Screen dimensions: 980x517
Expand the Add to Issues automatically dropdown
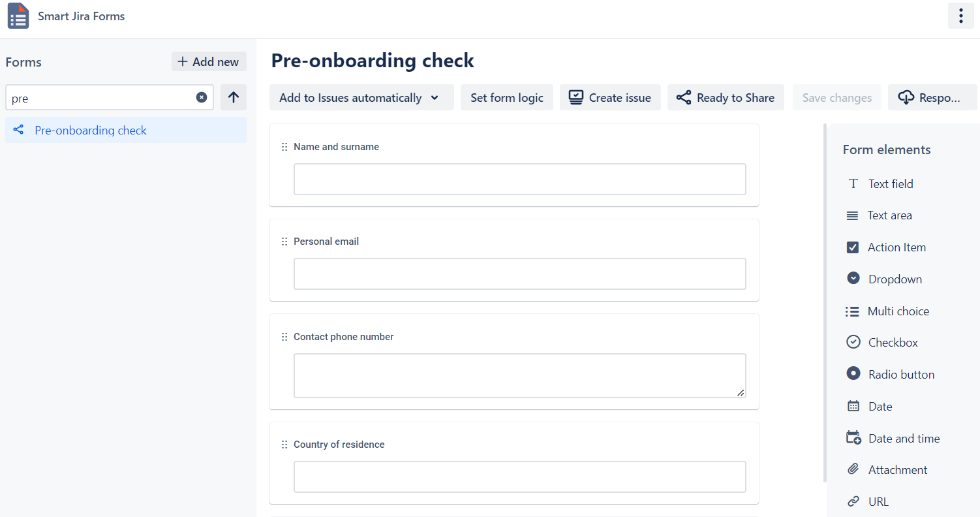[x=361, y=98]
